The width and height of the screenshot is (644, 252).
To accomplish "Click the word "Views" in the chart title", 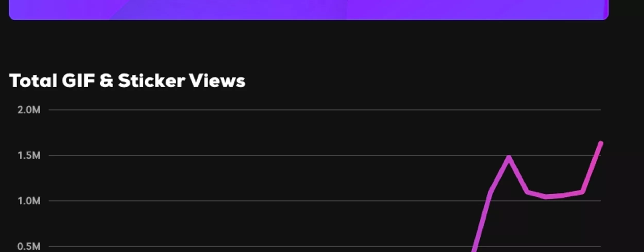I will (217, 81).
